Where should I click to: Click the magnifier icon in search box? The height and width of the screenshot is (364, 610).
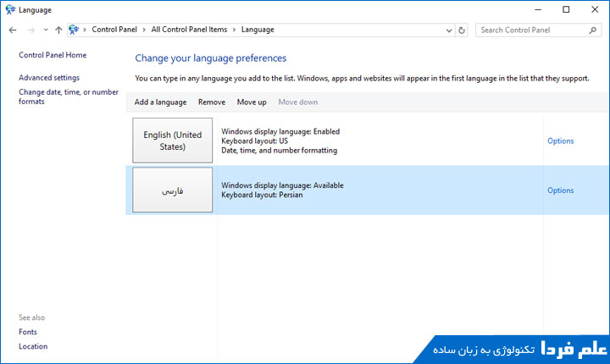point(592,30)
